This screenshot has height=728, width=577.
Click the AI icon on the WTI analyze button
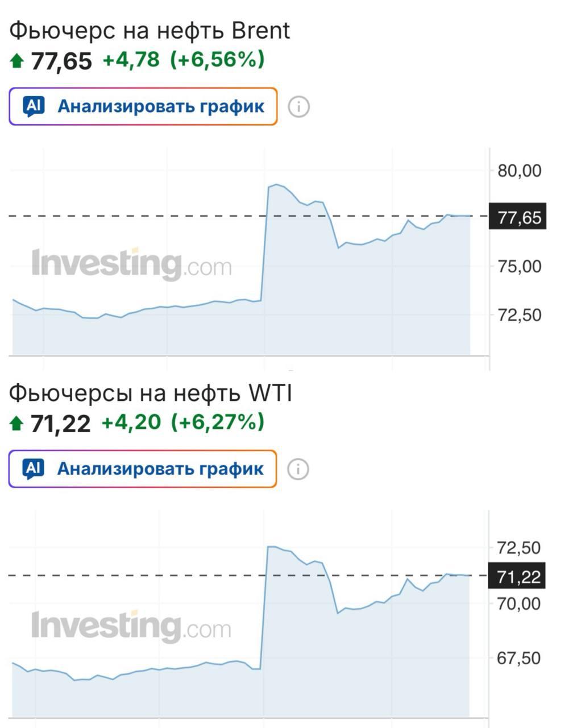pos(34,469)
